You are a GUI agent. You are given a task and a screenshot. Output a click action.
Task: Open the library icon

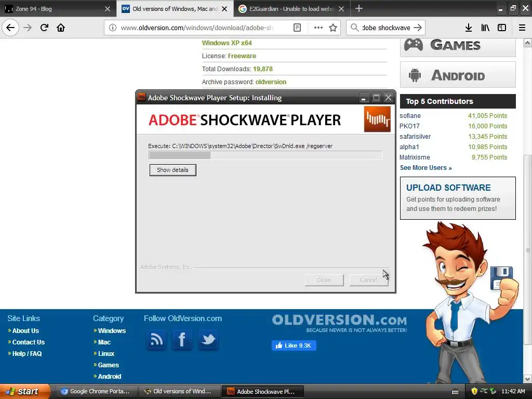(x=485, y=28)
